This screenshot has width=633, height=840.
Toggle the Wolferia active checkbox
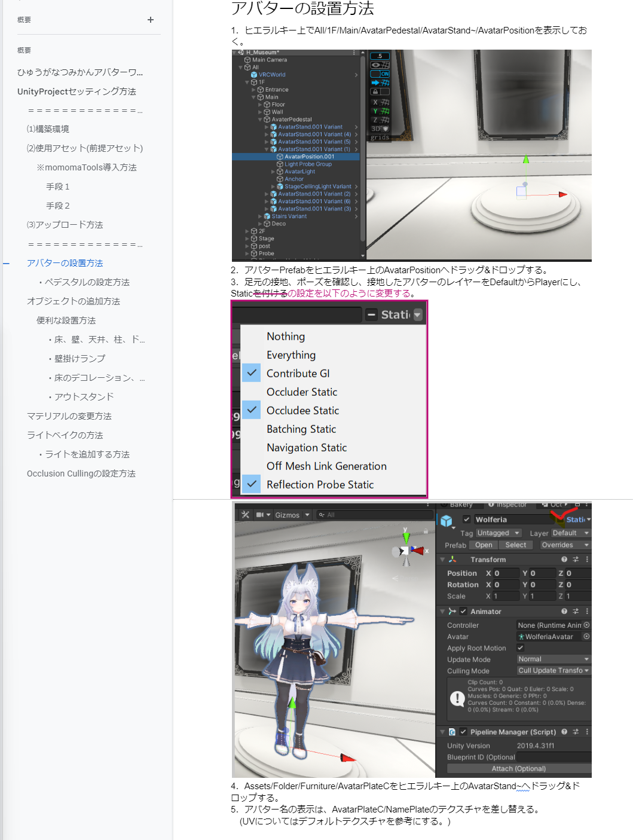click(x=467, y=520)
